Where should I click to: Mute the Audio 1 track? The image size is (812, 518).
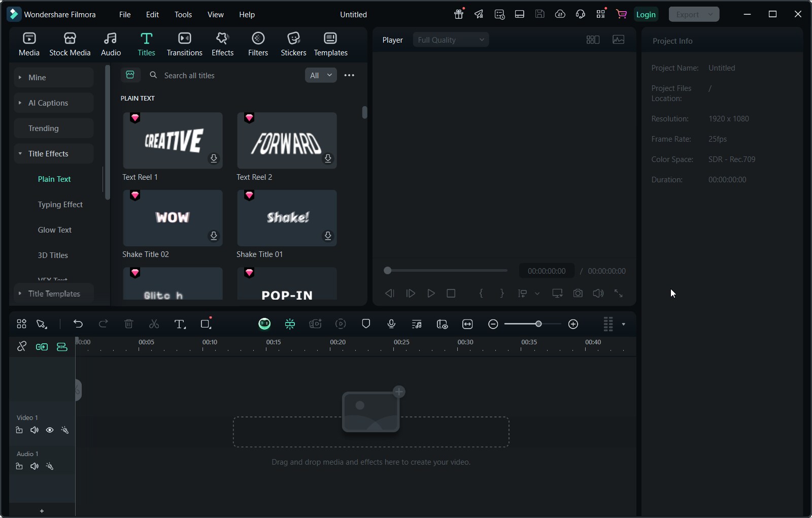pyautogui.click(x=35, y=466)
